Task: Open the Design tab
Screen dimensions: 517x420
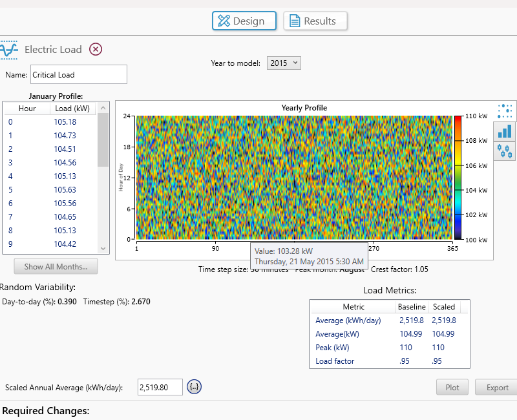Action: click(x=244, y=21)
